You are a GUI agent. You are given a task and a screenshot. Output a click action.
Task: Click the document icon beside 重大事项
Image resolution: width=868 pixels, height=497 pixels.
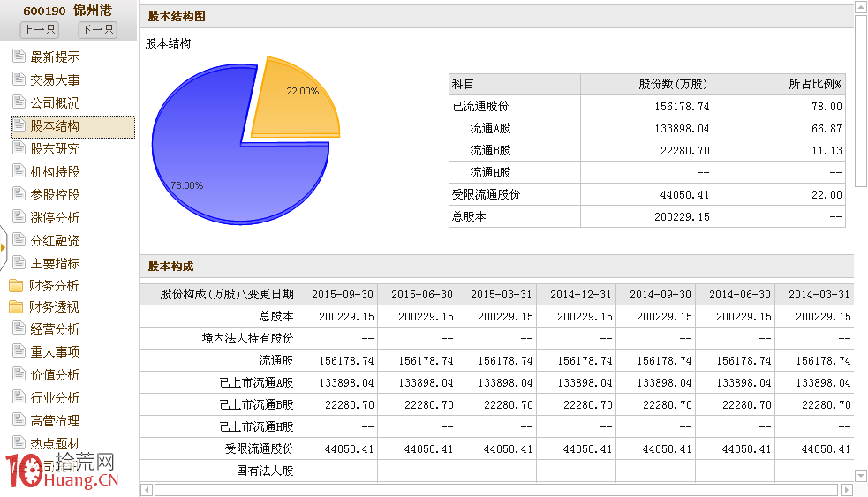click(19, 350)
